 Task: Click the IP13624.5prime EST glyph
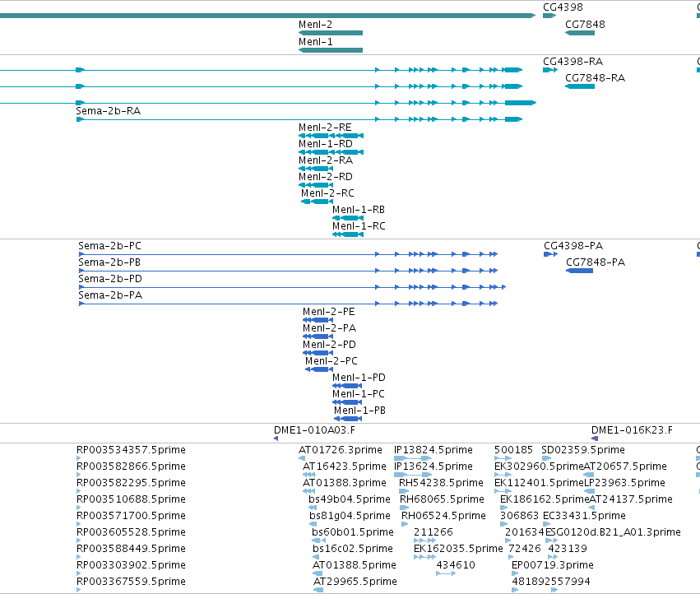pyautogui.click(x=412, y=475)
